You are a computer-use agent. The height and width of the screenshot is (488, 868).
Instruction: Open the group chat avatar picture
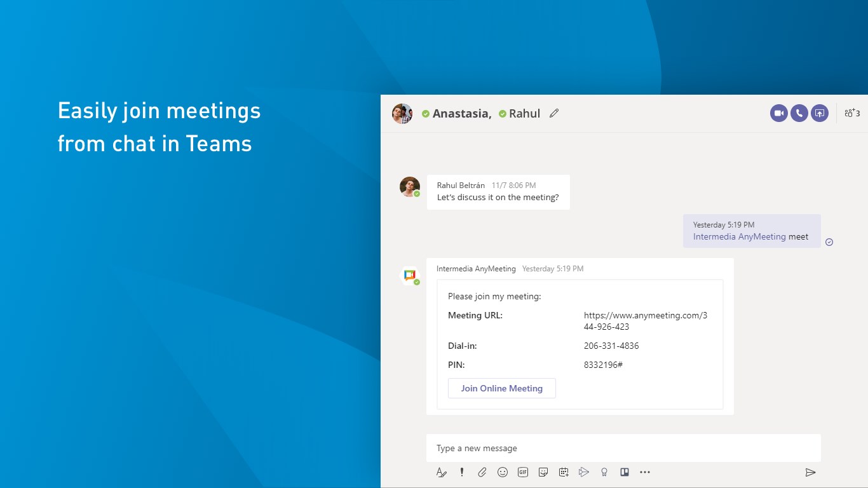(x=402, y=113)
